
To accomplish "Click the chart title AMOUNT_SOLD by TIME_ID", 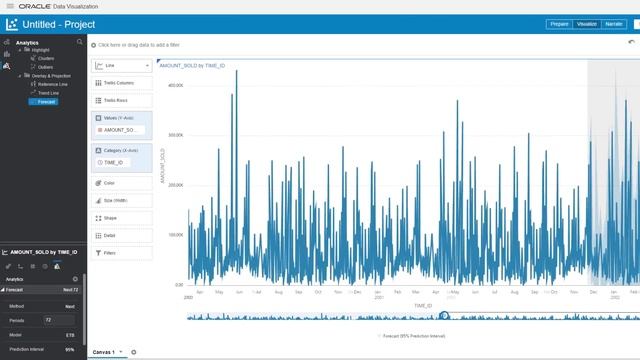I will pyautogui.click(x=192, y=66).
